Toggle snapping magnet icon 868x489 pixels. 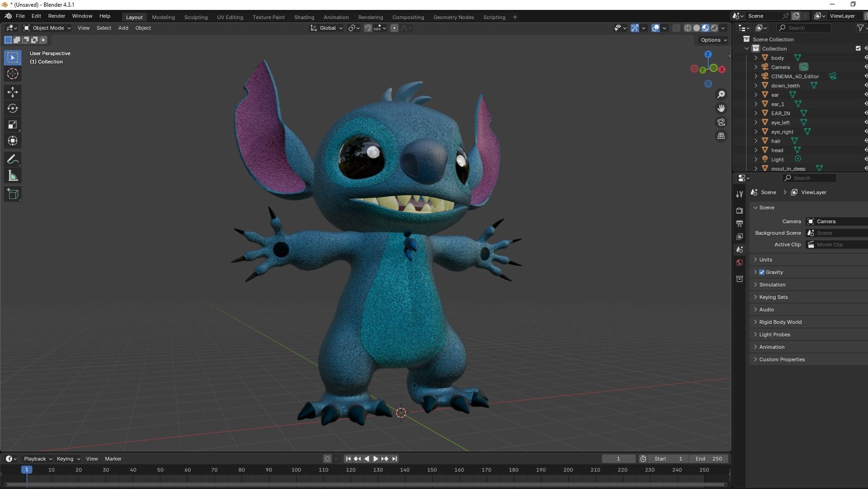coord(368,28)
